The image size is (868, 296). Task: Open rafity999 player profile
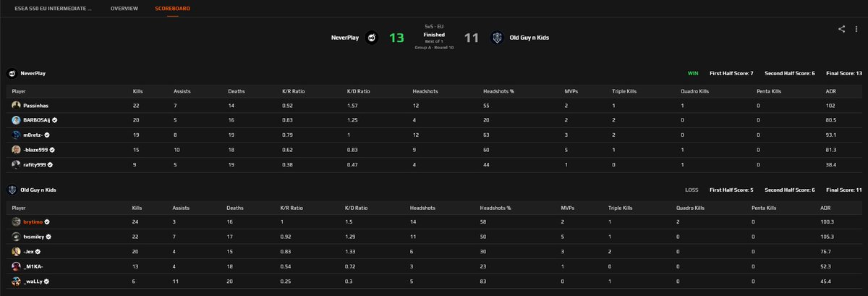coord(35,165)
